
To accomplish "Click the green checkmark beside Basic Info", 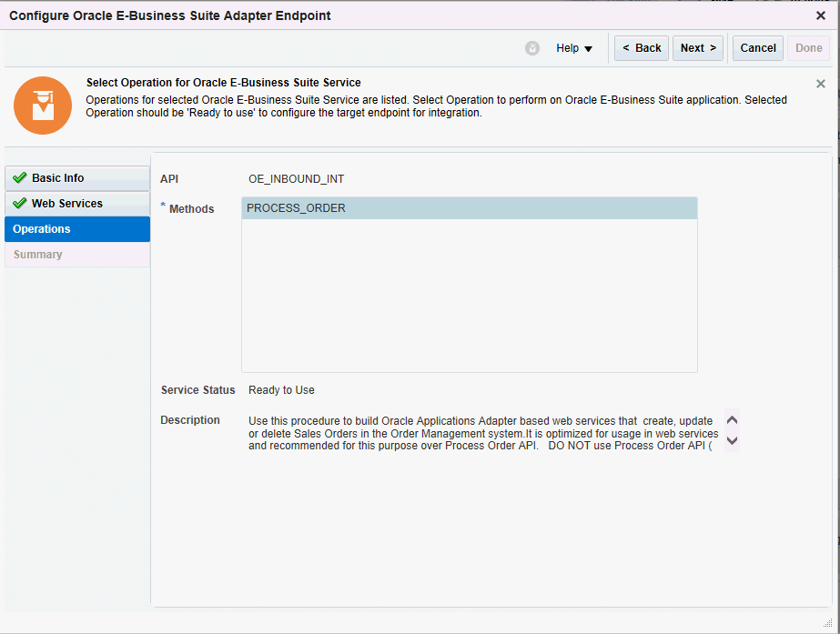I will 19,178.
